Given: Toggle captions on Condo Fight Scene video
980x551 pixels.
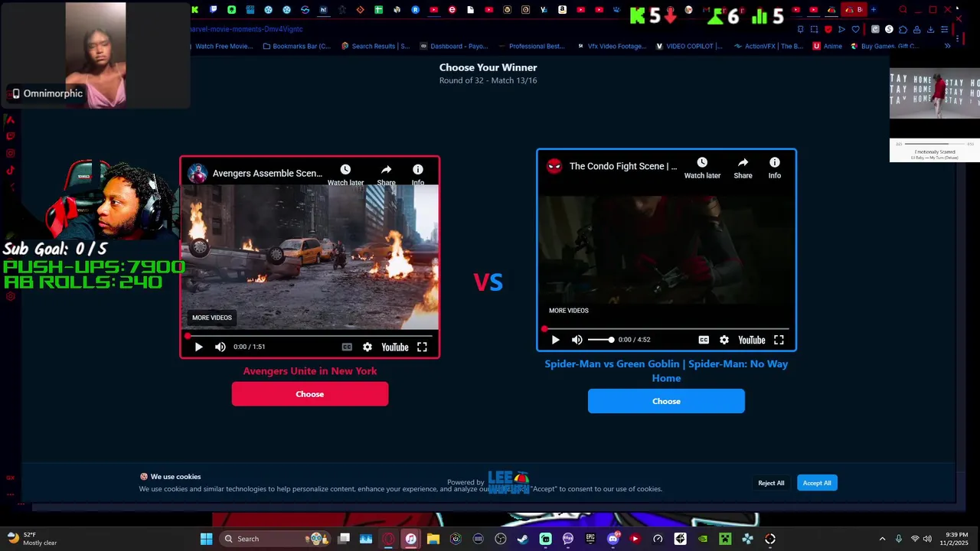Looking at the screenshot, I should pyautogui.click(x=704, y=340).
